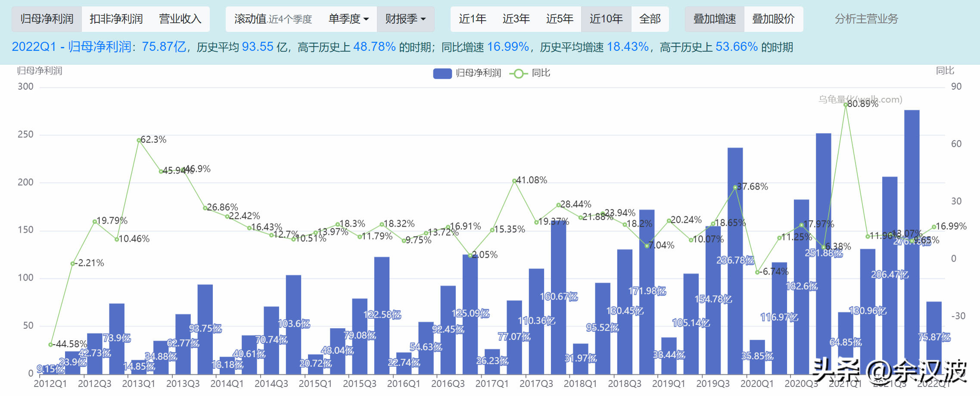Click the 236.78亿 bar
The width and height of the screenshot is (980, 396).
[x=735, y=261]
